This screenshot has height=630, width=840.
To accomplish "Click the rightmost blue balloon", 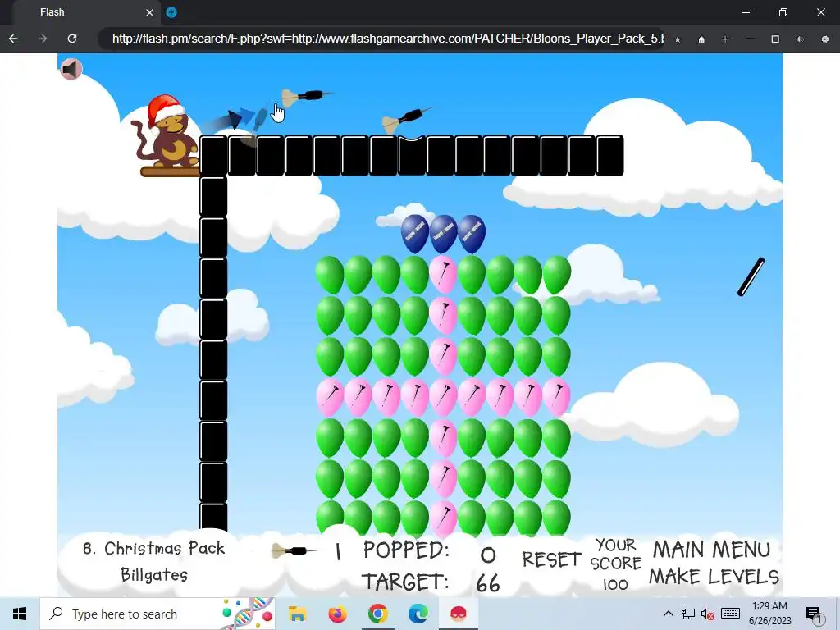I will 472,234.
